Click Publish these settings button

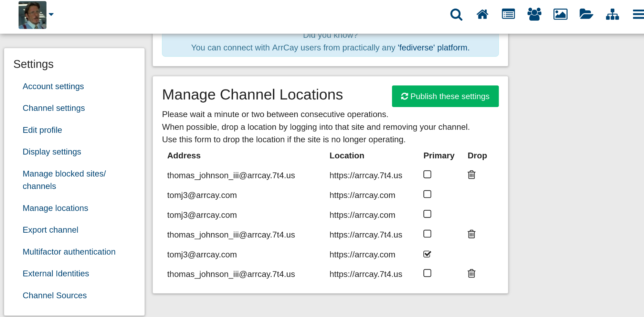pos(445,96)
